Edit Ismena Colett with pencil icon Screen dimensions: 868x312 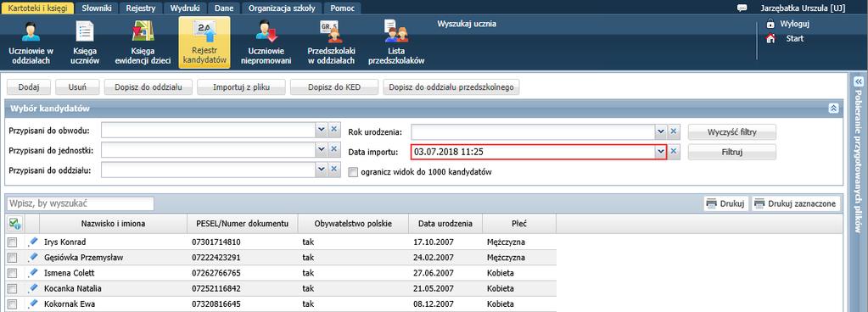[32, 273]
